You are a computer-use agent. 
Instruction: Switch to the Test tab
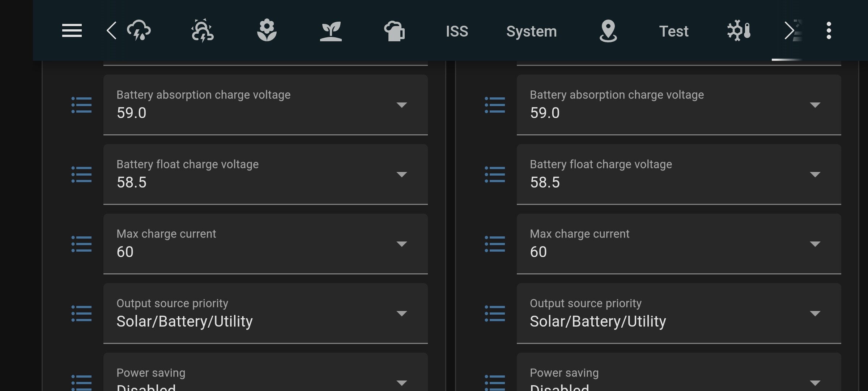(x=673, y=31)
